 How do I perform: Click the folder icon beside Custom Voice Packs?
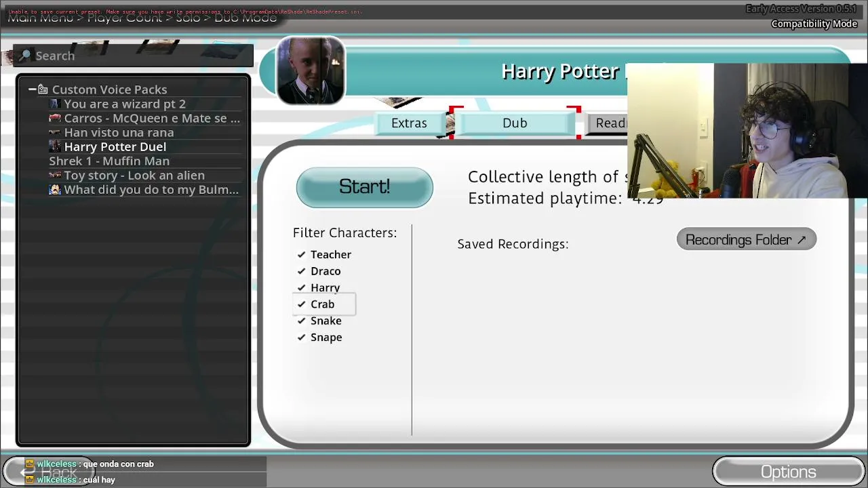[x=43, y=89]
